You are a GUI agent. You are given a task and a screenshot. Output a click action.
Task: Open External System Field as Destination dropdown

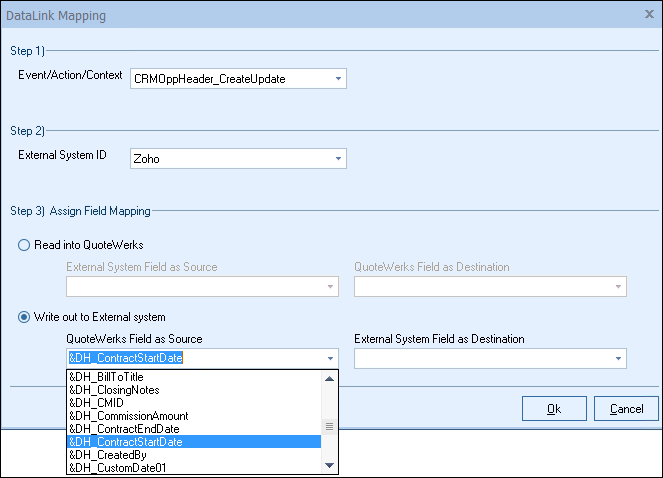coord(618,358)
